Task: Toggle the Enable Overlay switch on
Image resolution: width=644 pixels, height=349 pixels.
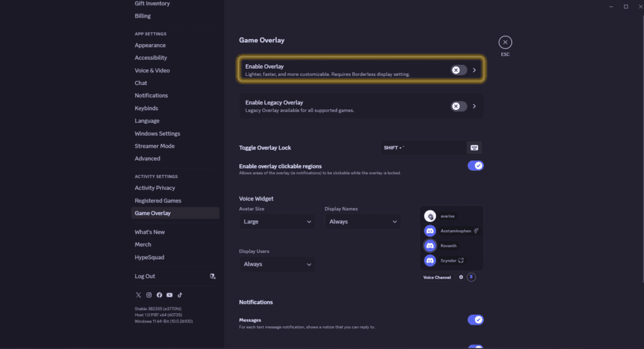Action: coord(458,70)
